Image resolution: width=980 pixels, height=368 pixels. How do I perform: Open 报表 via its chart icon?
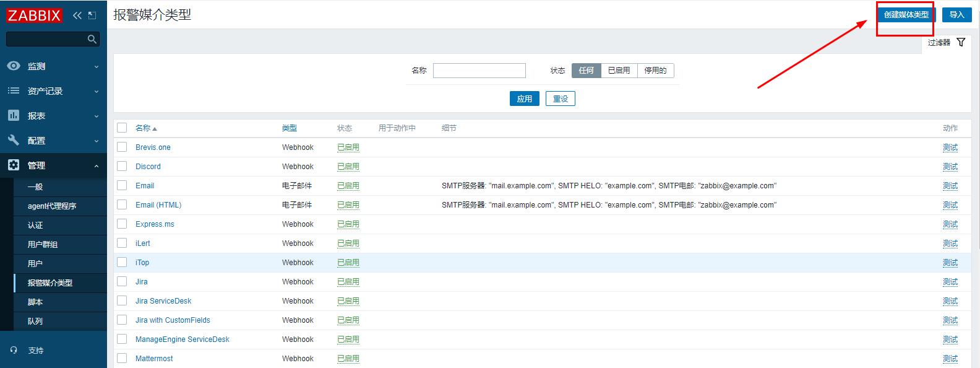click(14, 116)
